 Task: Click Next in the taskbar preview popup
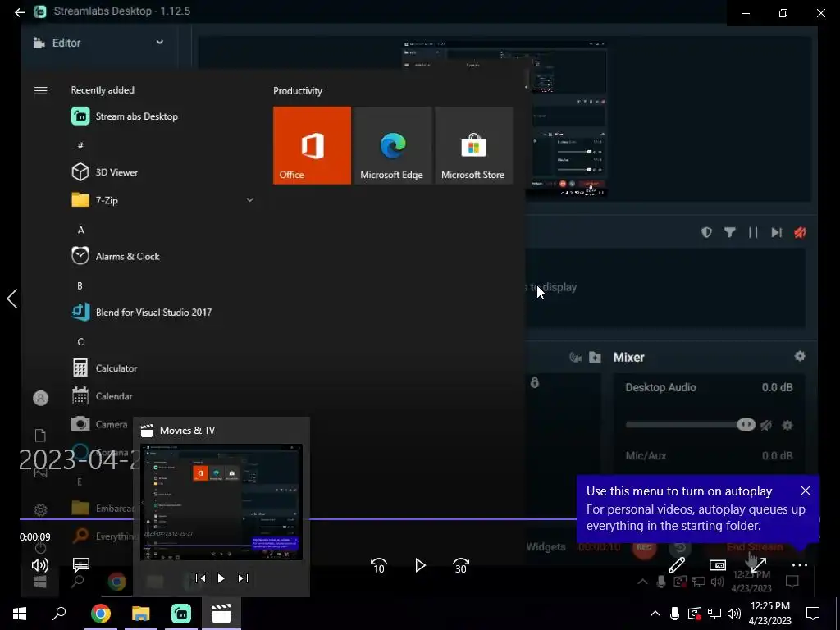243,578
